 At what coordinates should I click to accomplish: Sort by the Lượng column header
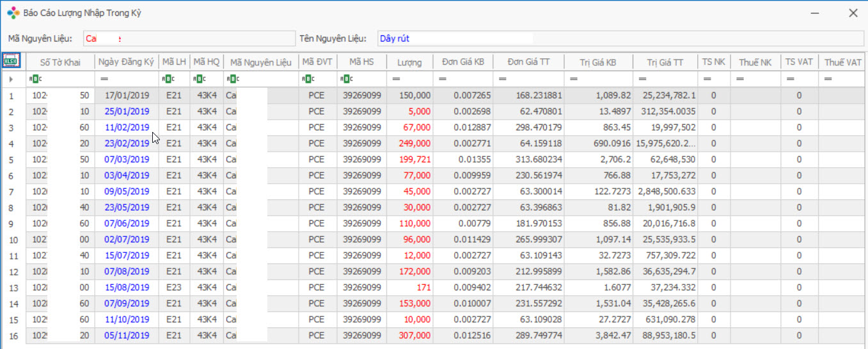click(x=409, y=62)
